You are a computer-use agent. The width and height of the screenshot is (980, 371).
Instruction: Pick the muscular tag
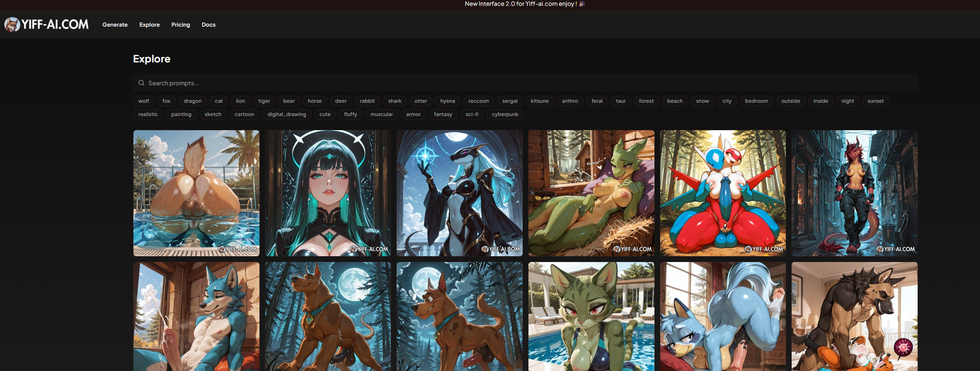tap(382, 114)
